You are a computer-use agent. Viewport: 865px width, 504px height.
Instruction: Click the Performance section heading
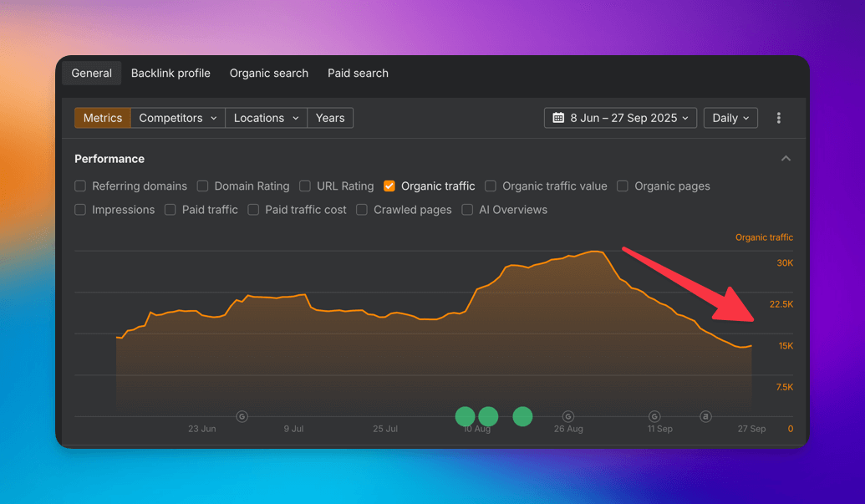109,159
